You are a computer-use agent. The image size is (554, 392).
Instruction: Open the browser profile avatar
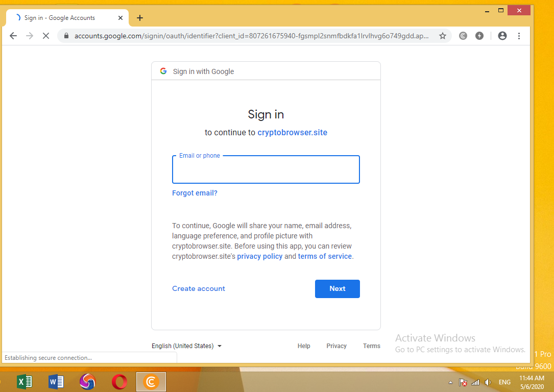(x=502, y=36)
